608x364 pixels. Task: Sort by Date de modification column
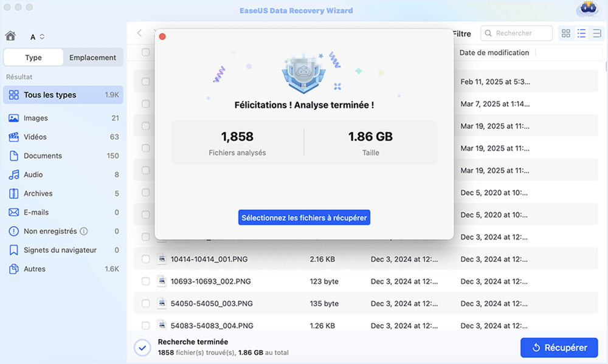(x=494, y=53)
